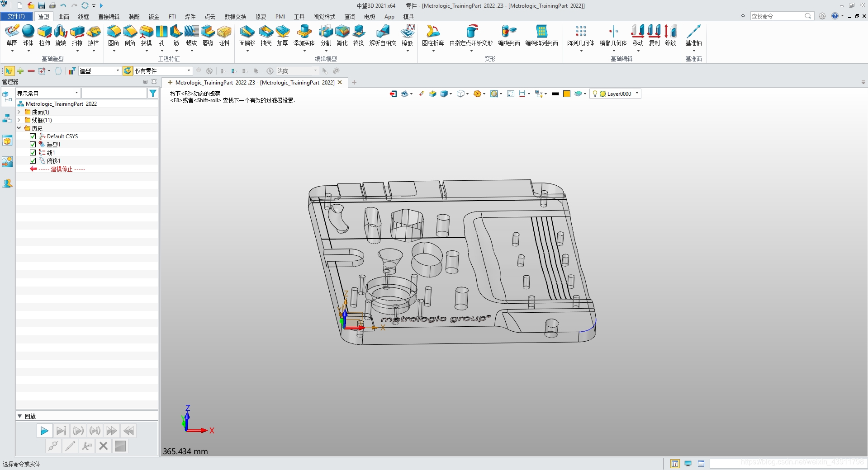Open the 扫掠 sweep tool
868x470 pixels.
(77, 35)
